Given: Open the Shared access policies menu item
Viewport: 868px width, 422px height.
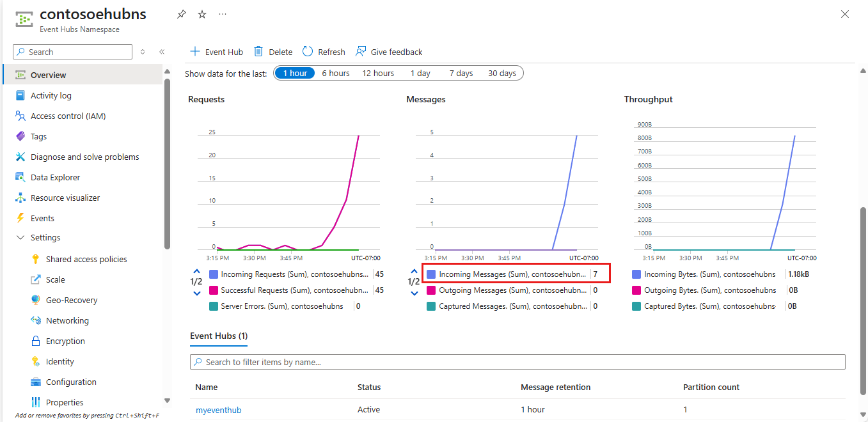Looking at the screenshot, I should [x=86, y=259].
